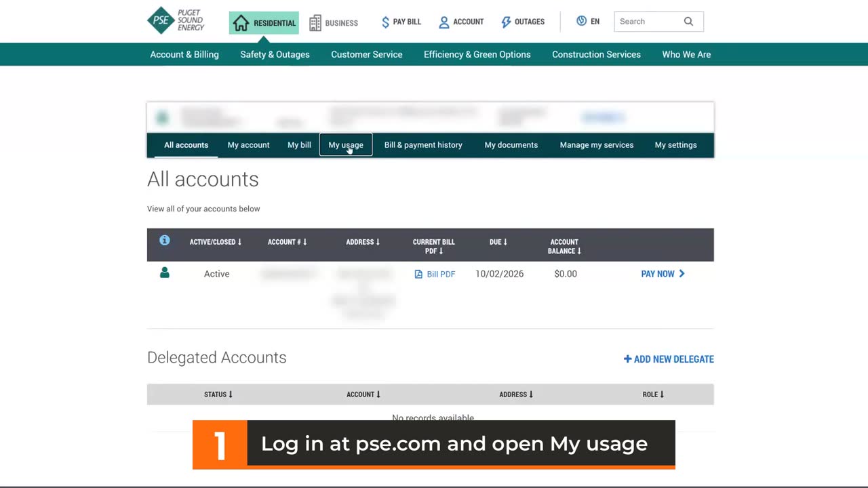Click the dollar sign Pay Bill icon
This screenshot has width=868, height=488.
(386, 22)
